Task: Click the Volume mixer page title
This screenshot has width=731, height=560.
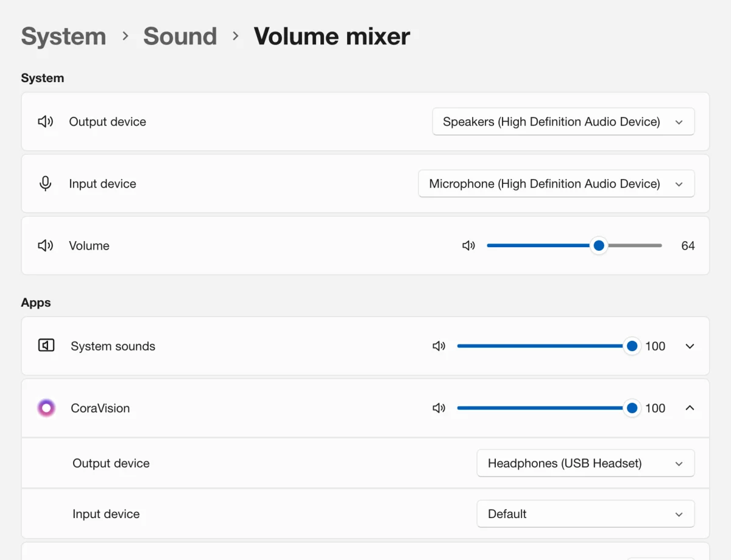Action: pyautogui.click(x=332, y=37)
